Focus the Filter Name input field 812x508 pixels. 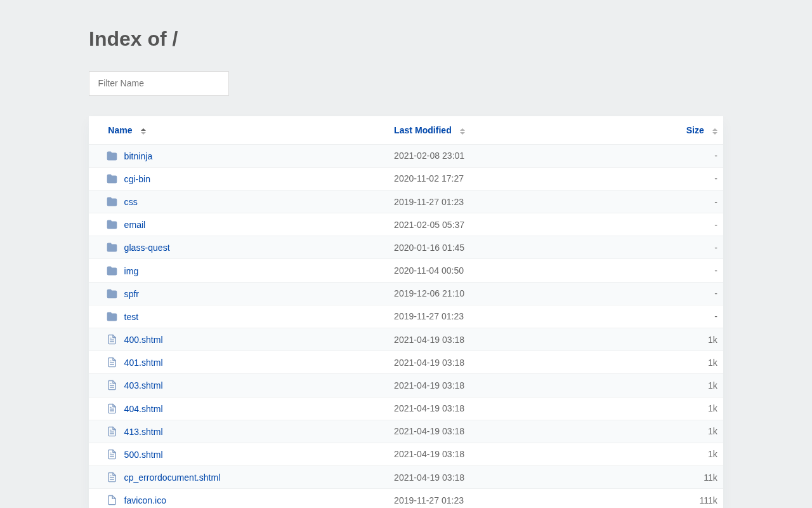pos(159,83)
